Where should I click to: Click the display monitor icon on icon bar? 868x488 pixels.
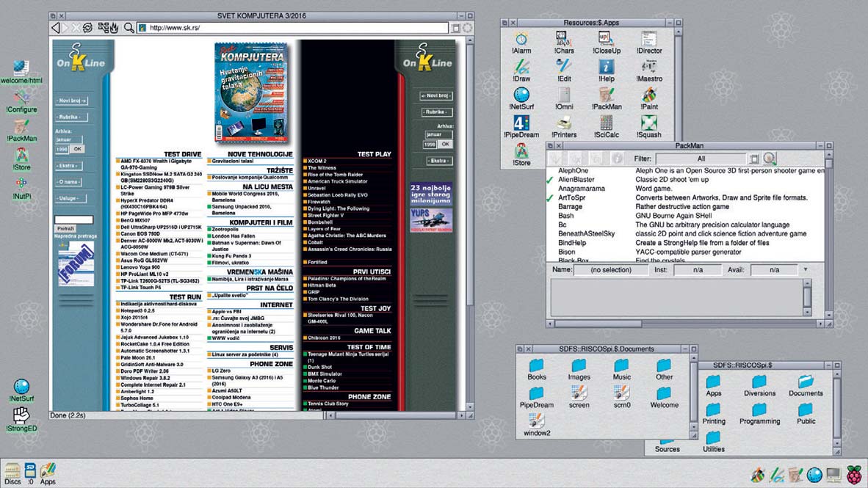[x=833, y=474]
